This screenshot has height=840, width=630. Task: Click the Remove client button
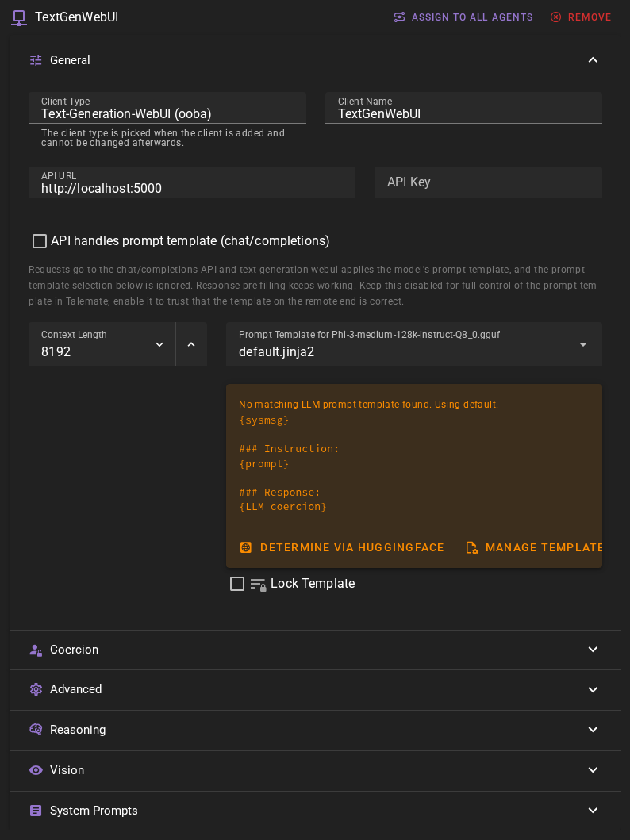point(581,17)
